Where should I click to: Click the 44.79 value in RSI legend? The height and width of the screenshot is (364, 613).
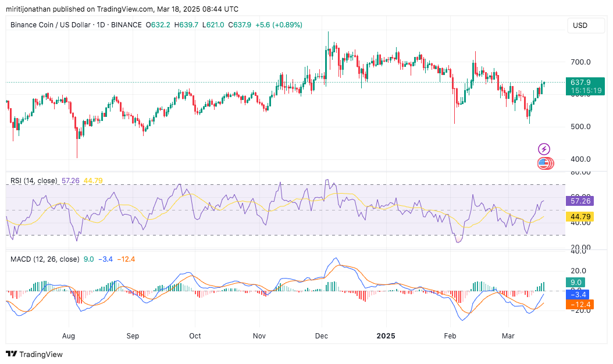point(93,181)
